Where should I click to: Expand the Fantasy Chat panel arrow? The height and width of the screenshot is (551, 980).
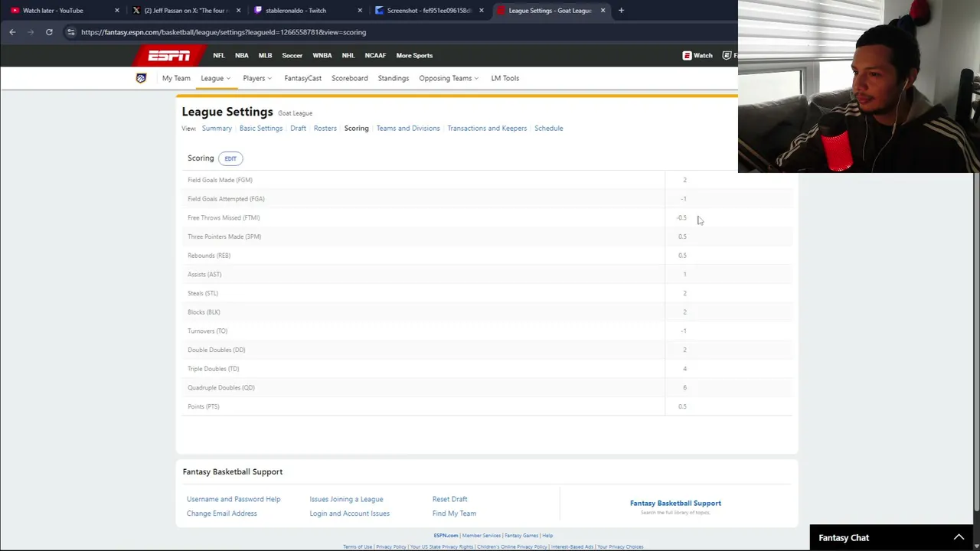[959, 537]
